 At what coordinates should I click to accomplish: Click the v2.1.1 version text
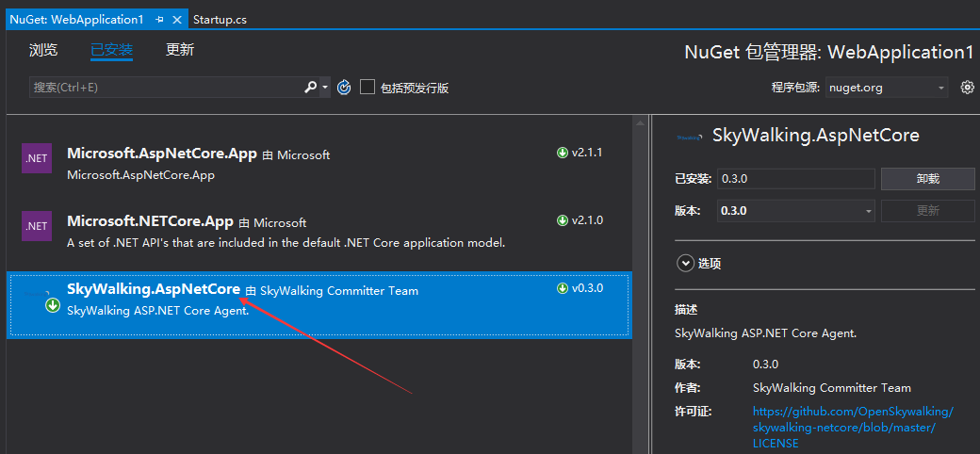pos(587,153)
